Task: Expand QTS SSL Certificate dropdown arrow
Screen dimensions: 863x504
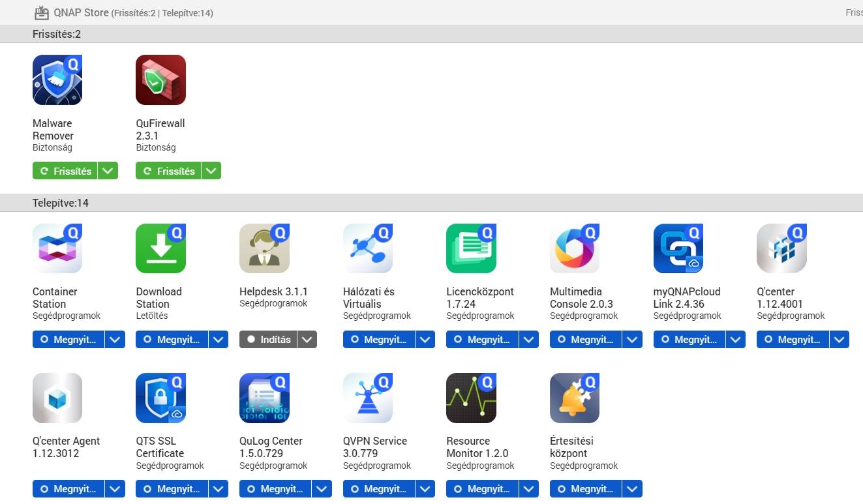Action: click(219, 489)
